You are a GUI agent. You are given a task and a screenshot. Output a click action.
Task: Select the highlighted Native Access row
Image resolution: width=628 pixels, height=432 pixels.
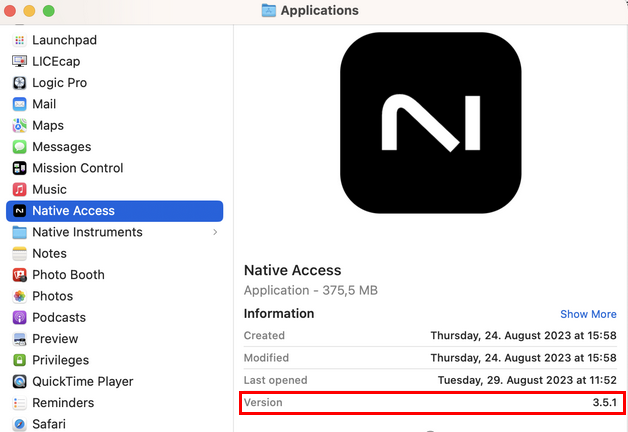[x=115, y=211]
